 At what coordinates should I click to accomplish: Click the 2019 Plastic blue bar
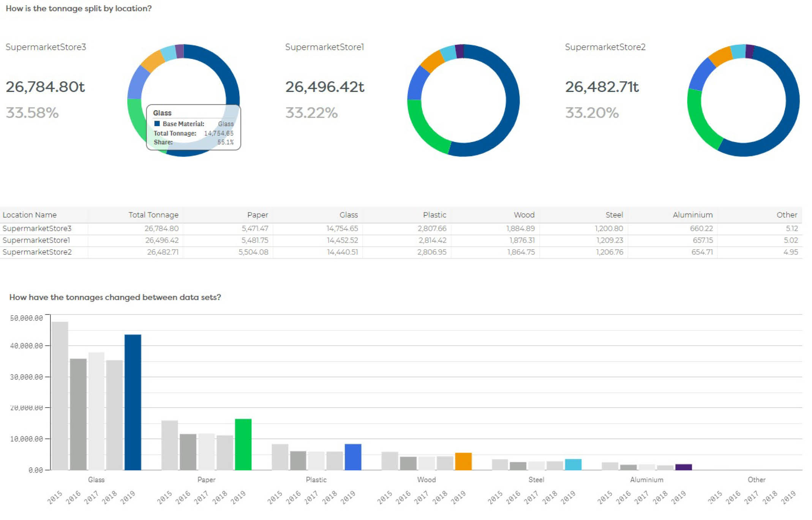[353, 457]
